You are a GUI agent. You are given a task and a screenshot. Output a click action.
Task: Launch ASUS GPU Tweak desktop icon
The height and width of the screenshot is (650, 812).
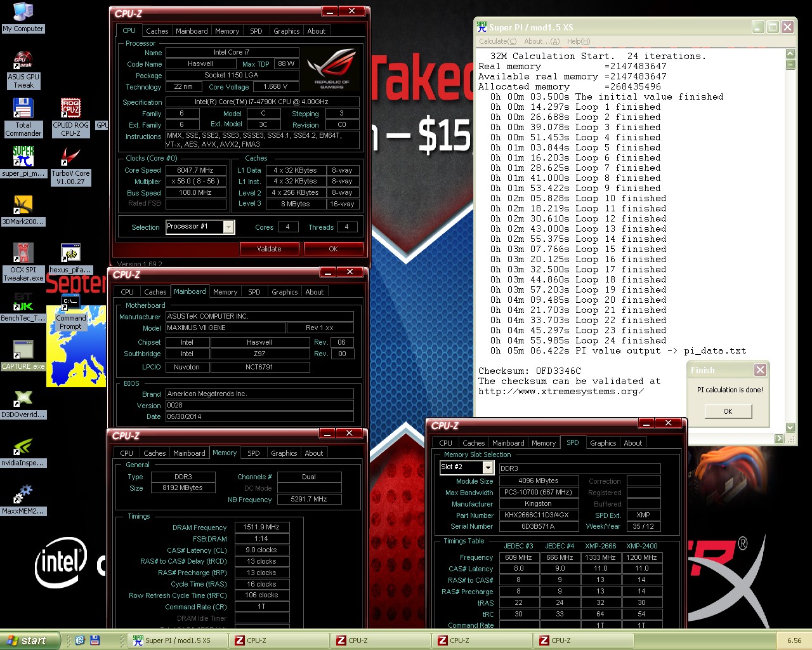(x=23, y=70)
